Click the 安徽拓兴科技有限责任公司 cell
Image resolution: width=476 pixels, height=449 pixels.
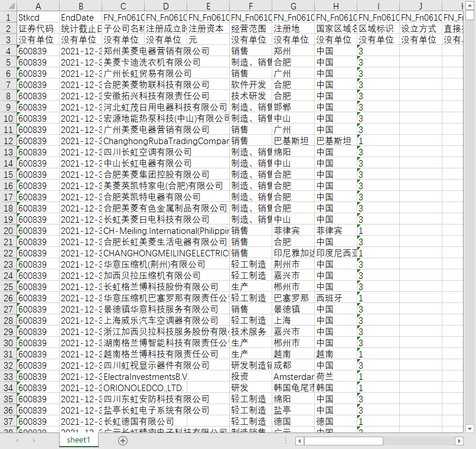(x=157, y=96)
